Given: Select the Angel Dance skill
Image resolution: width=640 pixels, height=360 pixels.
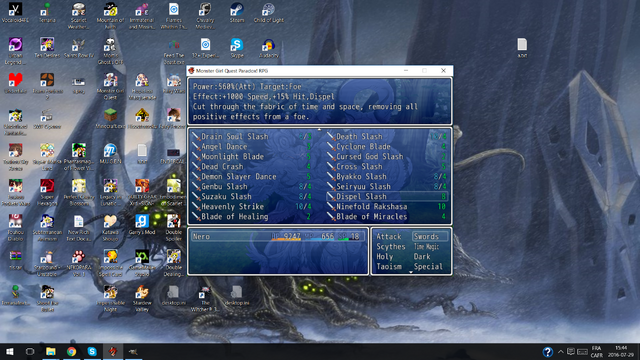Looking at the screenshot, I should 252,147.
